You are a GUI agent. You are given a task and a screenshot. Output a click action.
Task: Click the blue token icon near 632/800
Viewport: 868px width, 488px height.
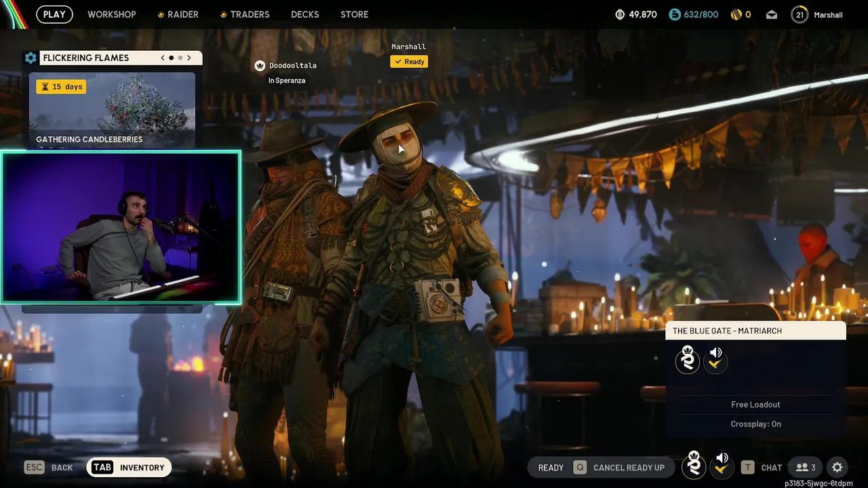point(674,14)
